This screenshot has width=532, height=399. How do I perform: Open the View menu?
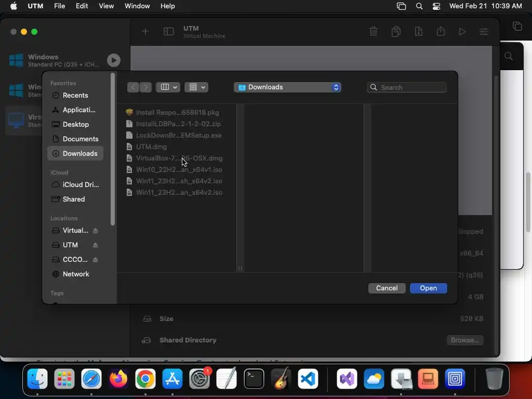[x=106, y=6]
